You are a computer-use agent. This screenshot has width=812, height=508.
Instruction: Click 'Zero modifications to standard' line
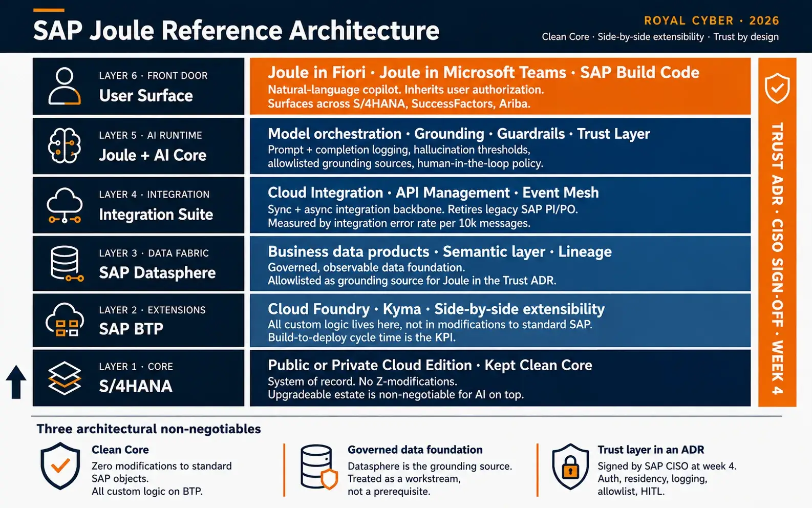[162, 466]
